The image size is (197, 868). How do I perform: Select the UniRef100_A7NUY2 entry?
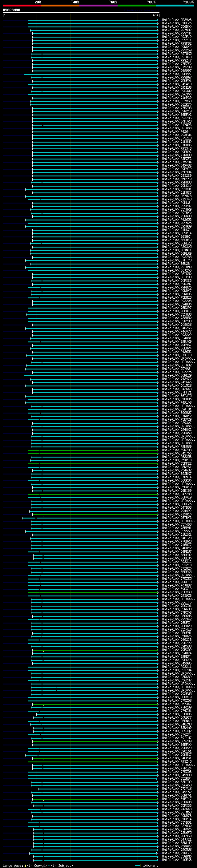177,416
